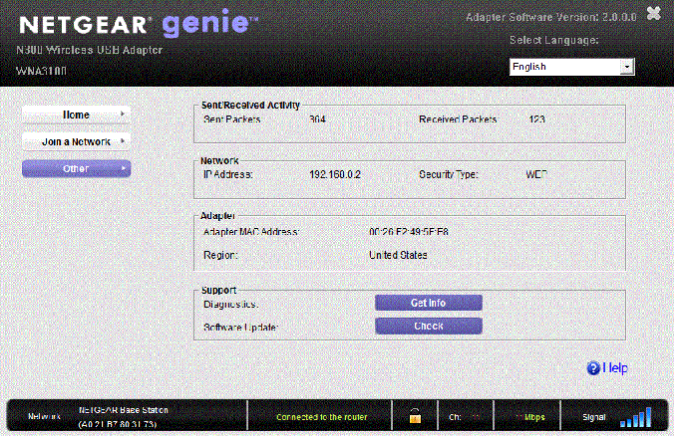The width and height of the screenshot is (674, 436).
Task: Click the adapter MAC address value
Action: [x=409, y=232]
